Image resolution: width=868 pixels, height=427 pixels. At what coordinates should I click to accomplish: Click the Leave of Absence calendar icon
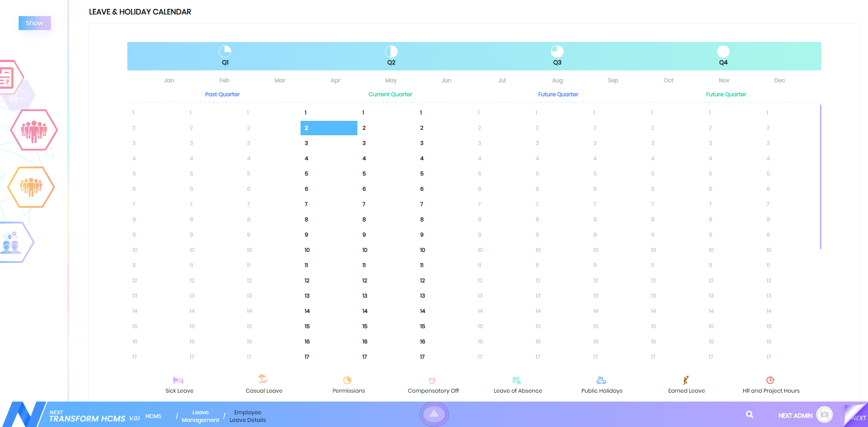click(x=517, y=380)
